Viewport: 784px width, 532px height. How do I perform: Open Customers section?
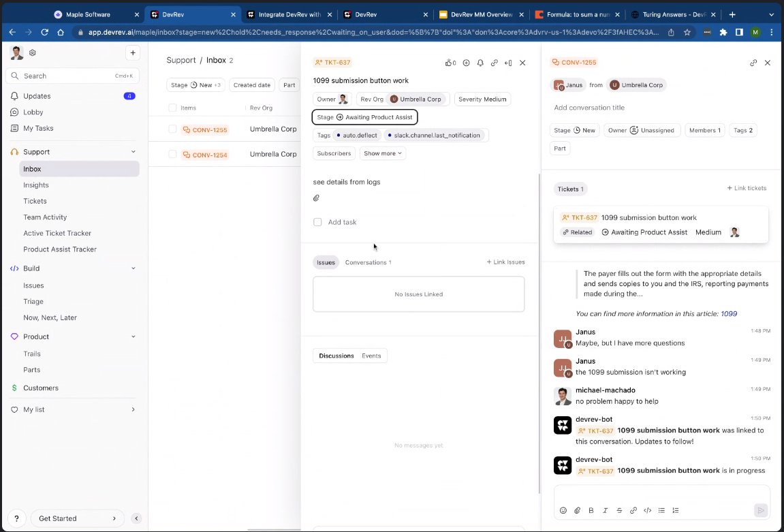click(x=41, y=388)
